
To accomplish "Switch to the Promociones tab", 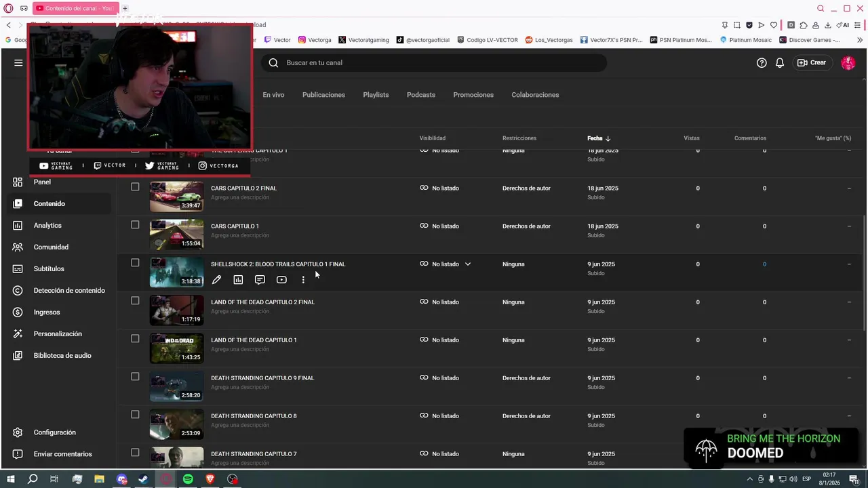I will pyautogui.click(x=473, y=95).
